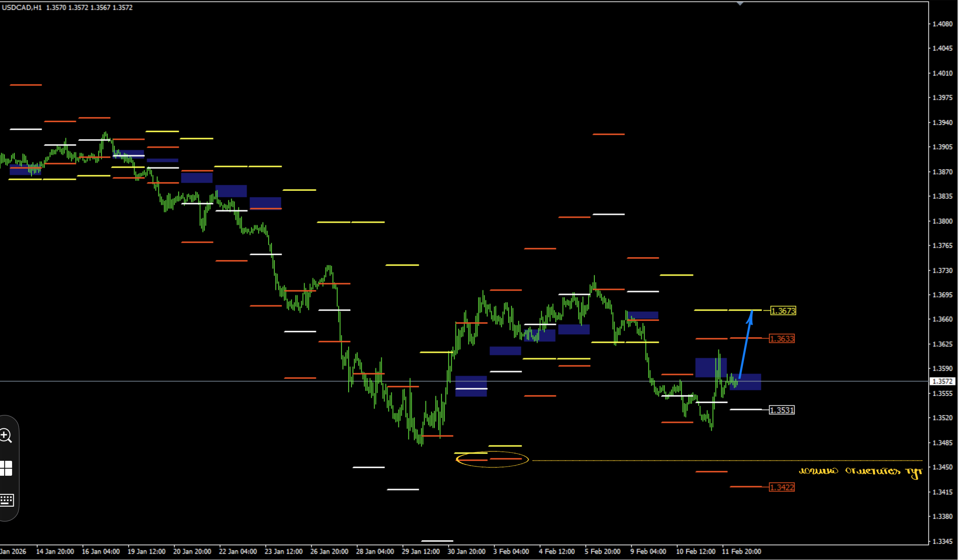Select the red 1.3422 level label
The width and height of the screenshot is (959, 560).
(x=782, y=487)
